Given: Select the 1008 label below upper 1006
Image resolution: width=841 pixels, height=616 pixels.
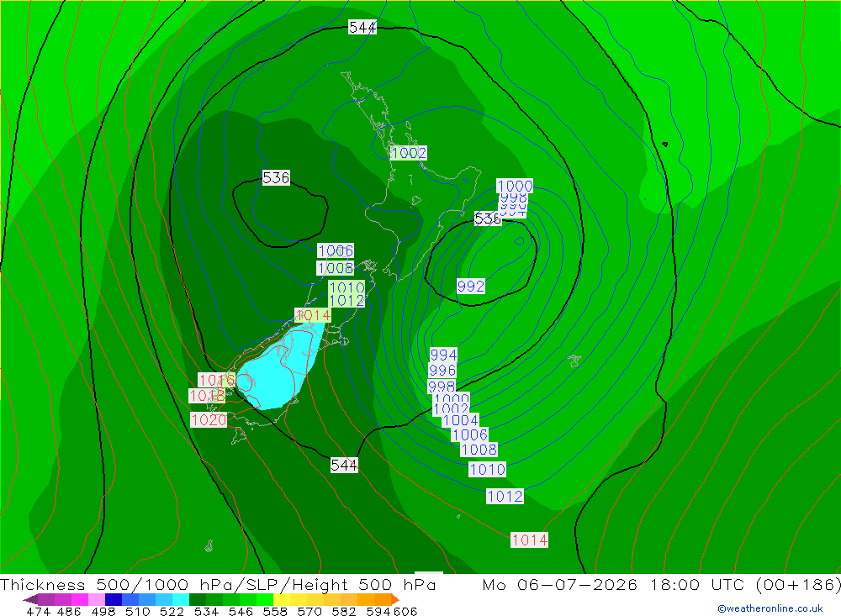Looking at the screenshot, I should pyautogui.click(x=336, y=268).
